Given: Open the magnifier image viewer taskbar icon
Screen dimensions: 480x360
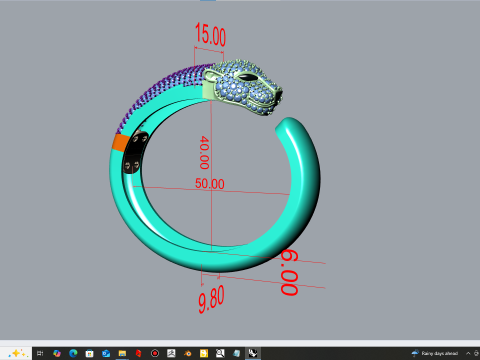Looking at the screenshot, I should [x=220, y=353].
